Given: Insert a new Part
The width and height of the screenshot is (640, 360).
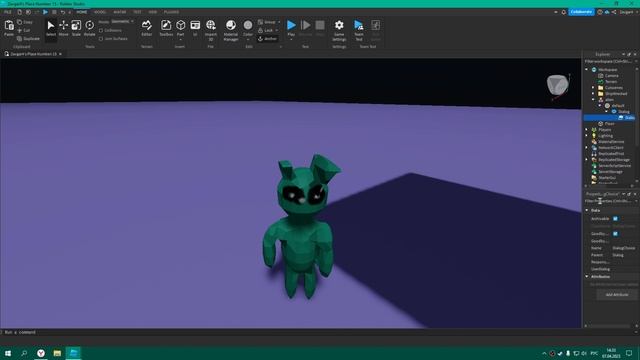Looking at the screenshot, I should pos(180,29).
